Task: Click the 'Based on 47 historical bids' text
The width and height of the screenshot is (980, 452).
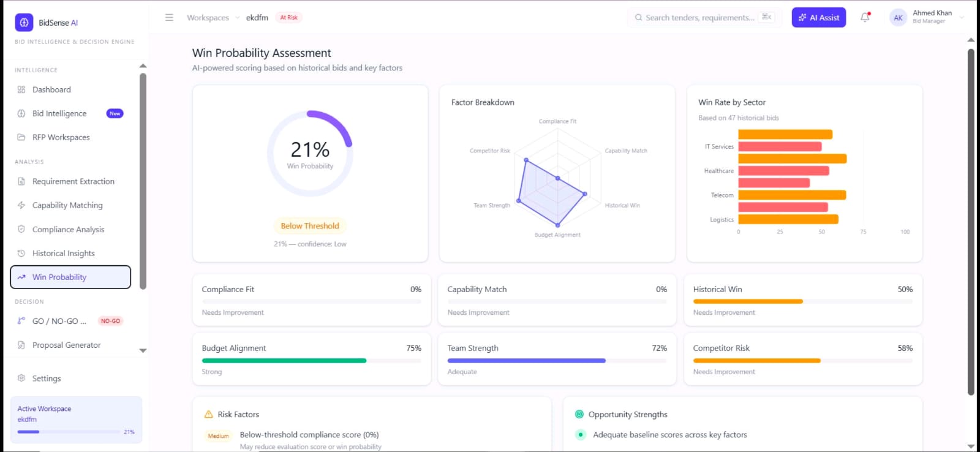Action: [739, 118]
